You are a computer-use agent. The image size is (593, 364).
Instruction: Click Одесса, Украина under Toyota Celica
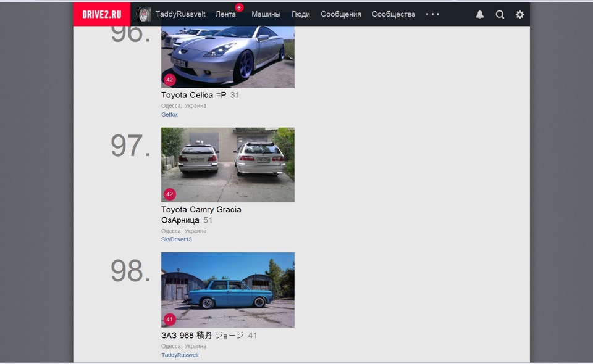pyautogui.click(x=184, y=105)
